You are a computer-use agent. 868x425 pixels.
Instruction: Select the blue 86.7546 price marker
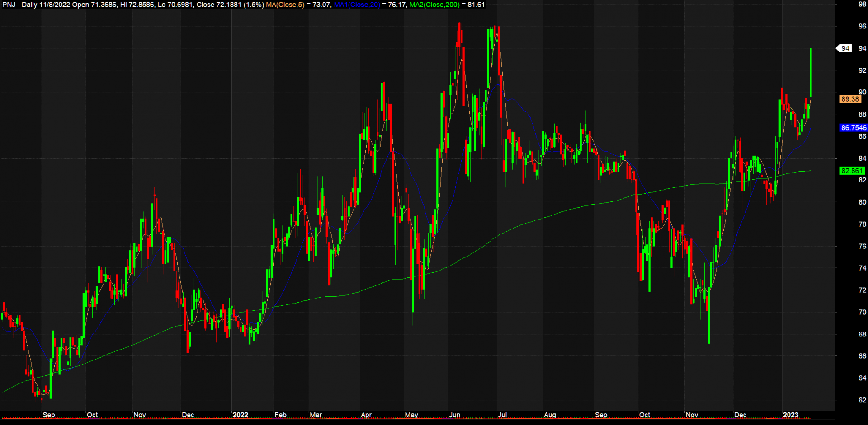tap(854, 128)
